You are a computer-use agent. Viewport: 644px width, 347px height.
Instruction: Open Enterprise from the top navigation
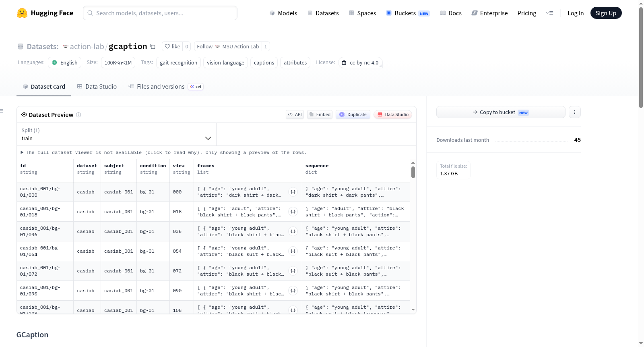489,13
